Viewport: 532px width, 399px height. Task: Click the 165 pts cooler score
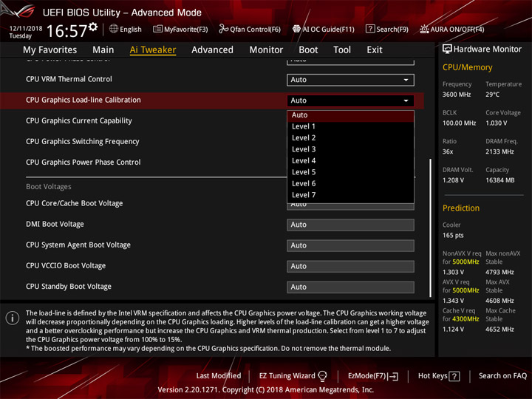point(453,235)
